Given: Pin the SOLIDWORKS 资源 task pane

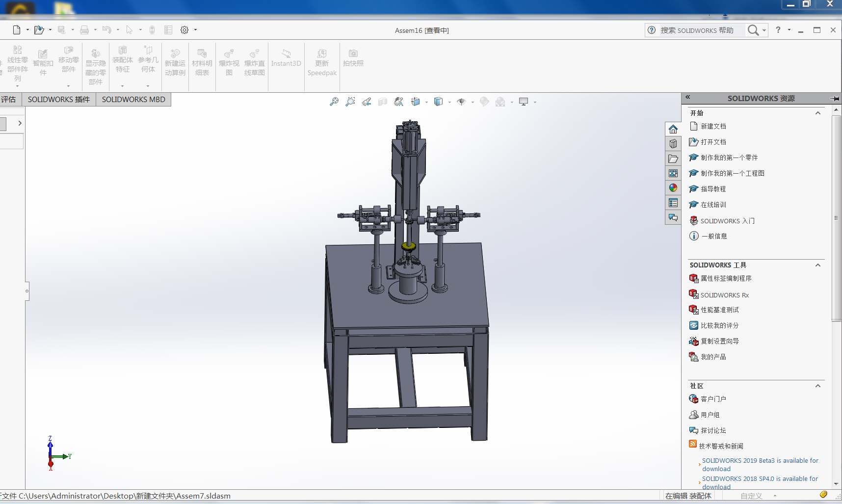Looking at the screenshot, I should [x=834, y=99].
